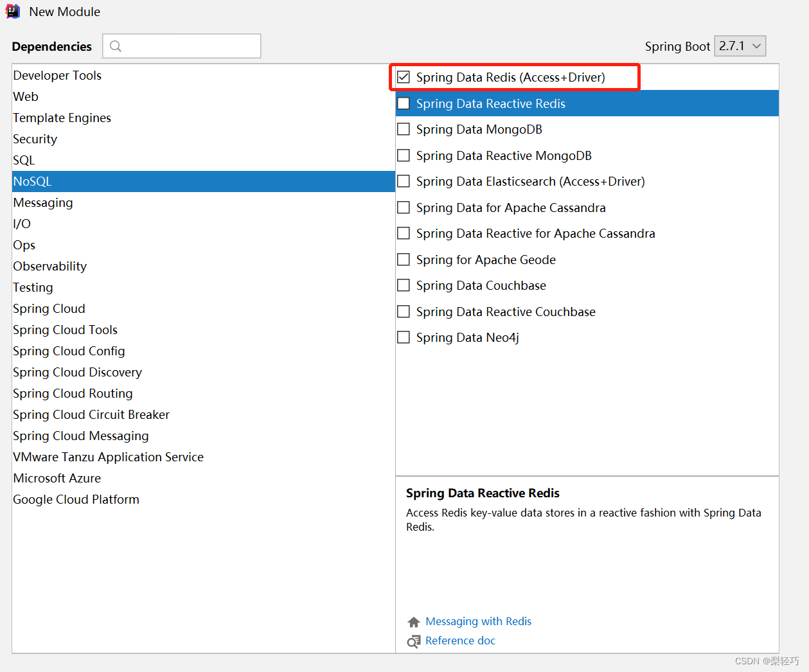Open the Messaging category

42,202
